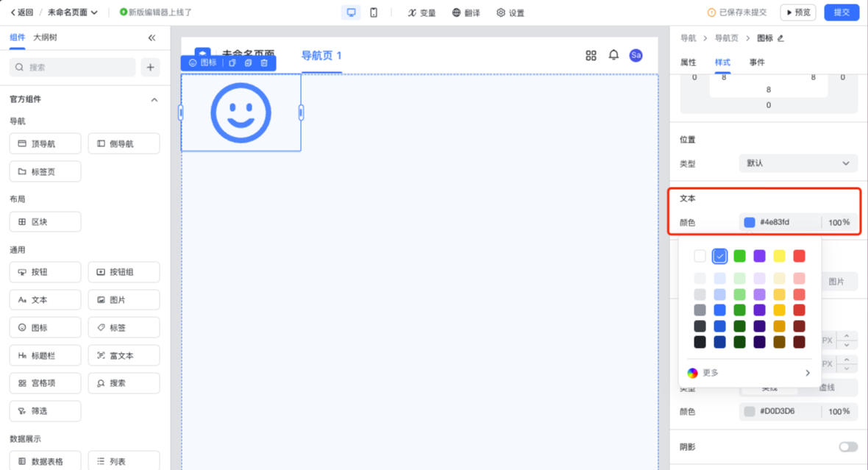Click the 提交 submit button

pyautogui.click(x=842, y=13)
